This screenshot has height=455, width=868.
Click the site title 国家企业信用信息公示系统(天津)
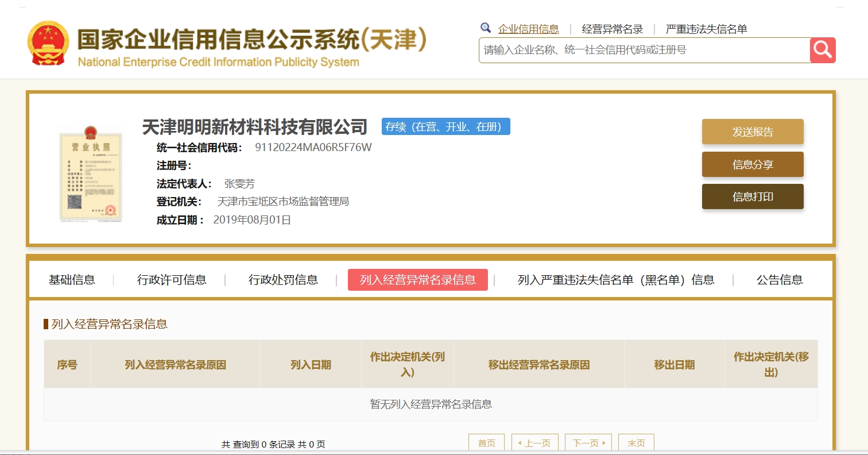tap(252, 39)
